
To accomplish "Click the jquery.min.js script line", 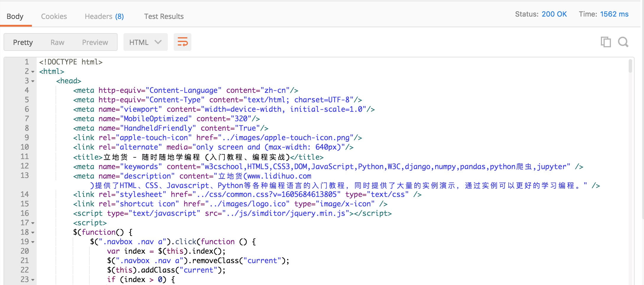I will pyautogui.click(x=232, y=213).
